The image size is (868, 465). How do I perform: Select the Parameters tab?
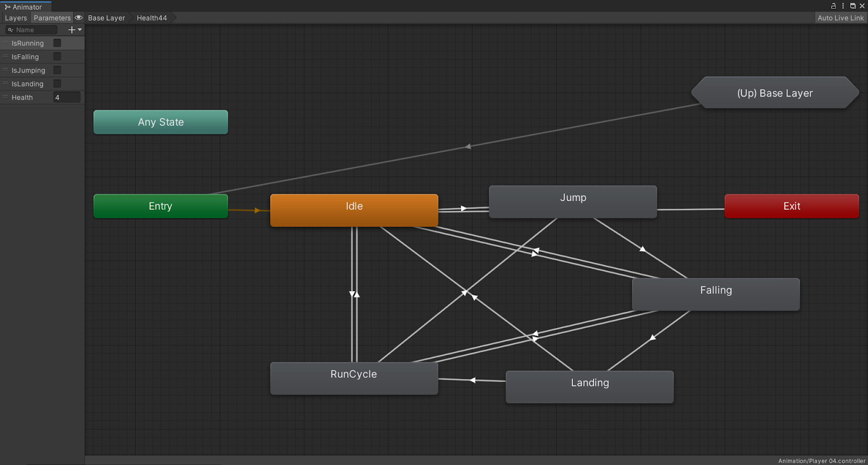click(x=52, y=18)
